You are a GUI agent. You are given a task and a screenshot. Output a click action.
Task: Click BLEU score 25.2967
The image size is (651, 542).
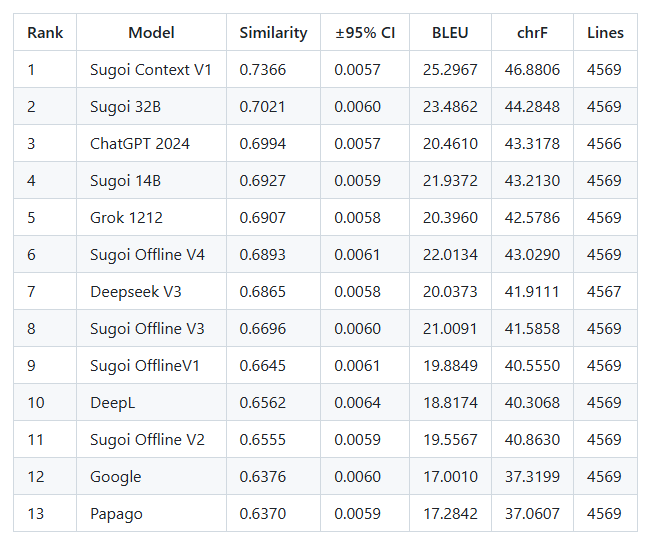pos(450,69)
